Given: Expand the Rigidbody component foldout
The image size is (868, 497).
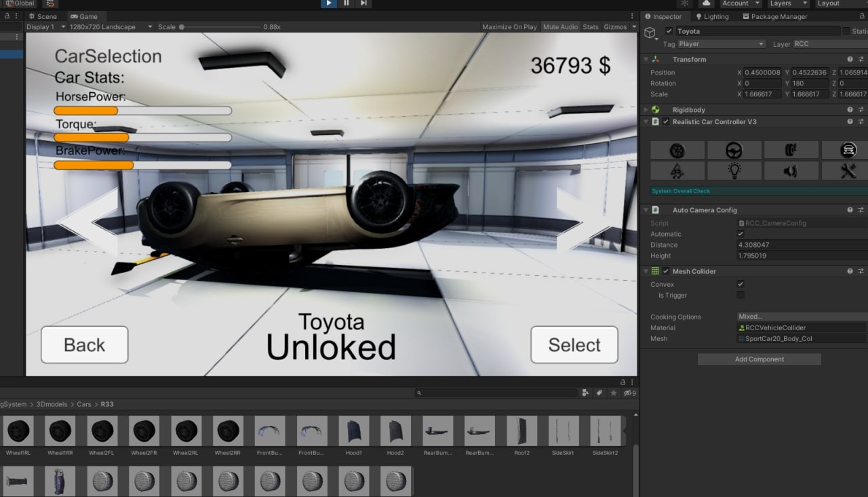Looking at the screenshot, I should tap(646, 110).
